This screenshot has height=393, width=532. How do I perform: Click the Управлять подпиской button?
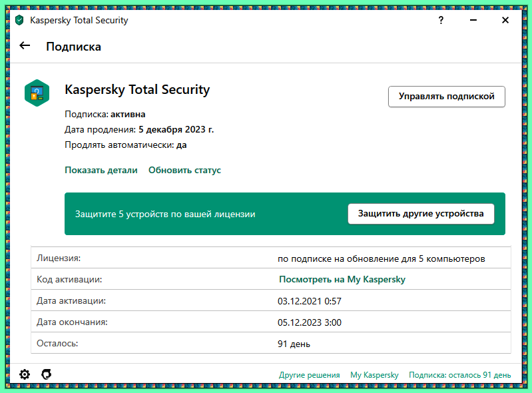(x=447, y=97)
